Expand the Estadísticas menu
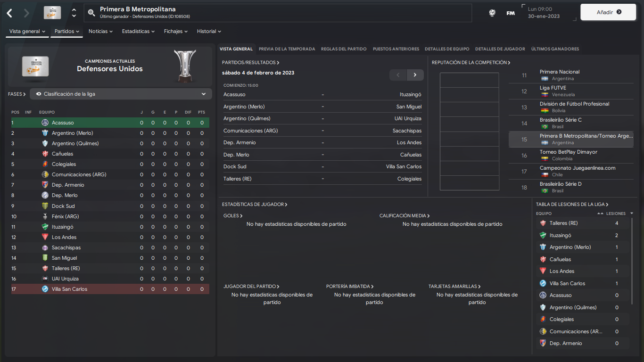 click(138, 32)
